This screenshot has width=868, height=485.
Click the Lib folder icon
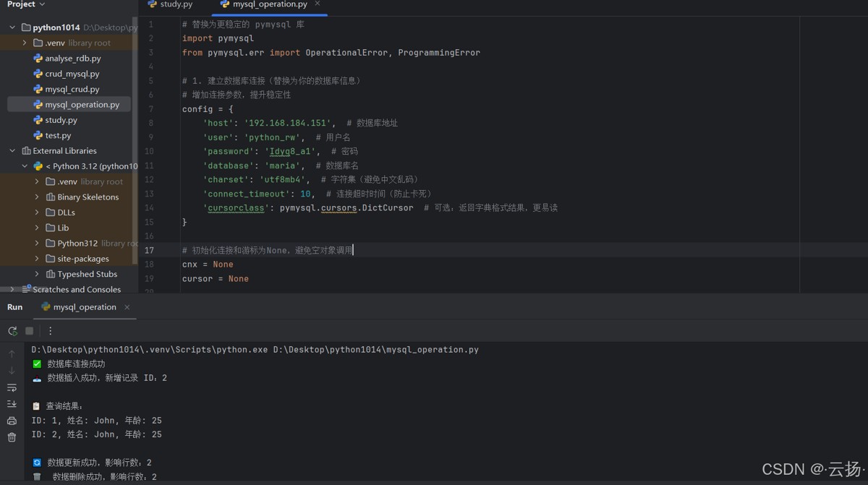(51, 228)
